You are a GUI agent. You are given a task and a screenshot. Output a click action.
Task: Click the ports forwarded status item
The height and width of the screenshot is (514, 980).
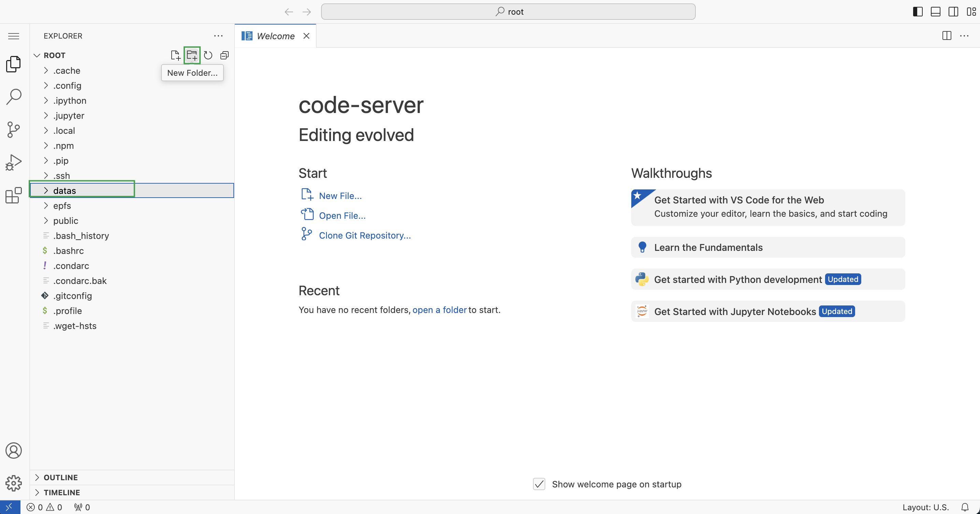[x=82, y=507]
